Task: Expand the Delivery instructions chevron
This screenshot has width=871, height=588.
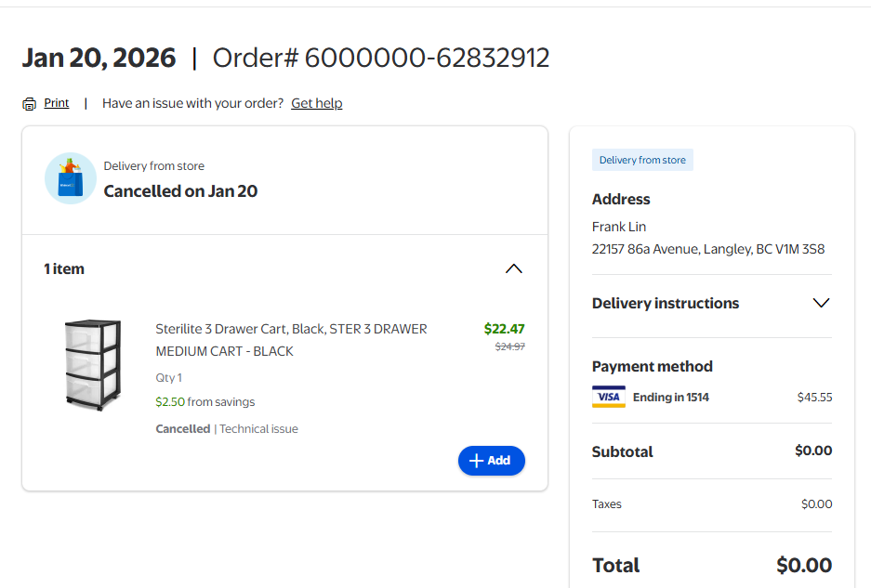Action: [821, 303]
